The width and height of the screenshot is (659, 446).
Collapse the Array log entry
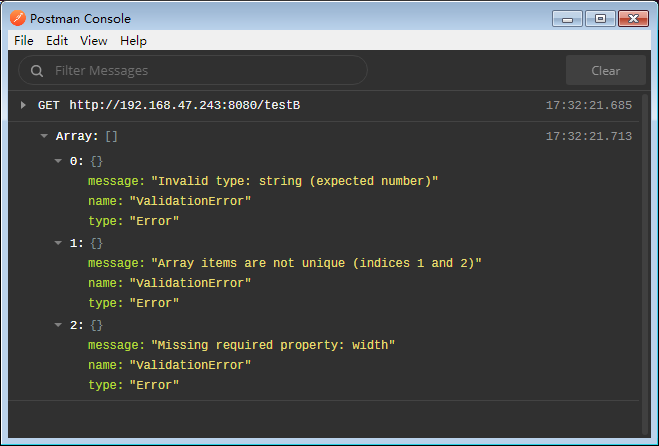click(44, 136)
